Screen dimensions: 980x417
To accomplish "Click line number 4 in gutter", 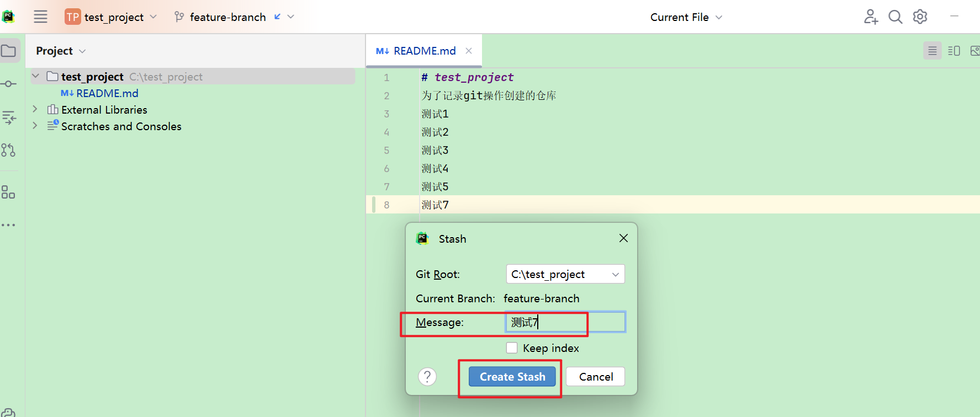I will click(x=386, y=132).
